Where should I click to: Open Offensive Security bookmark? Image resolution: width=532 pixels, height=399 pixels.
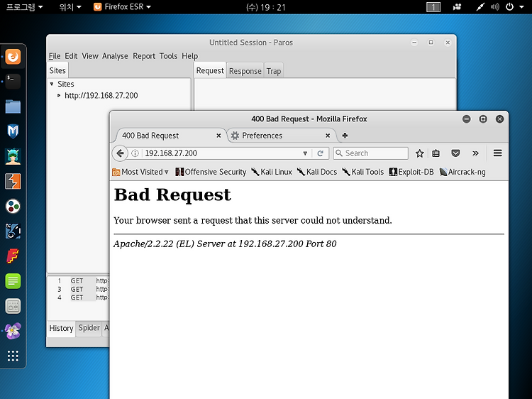tap(211, 172)
